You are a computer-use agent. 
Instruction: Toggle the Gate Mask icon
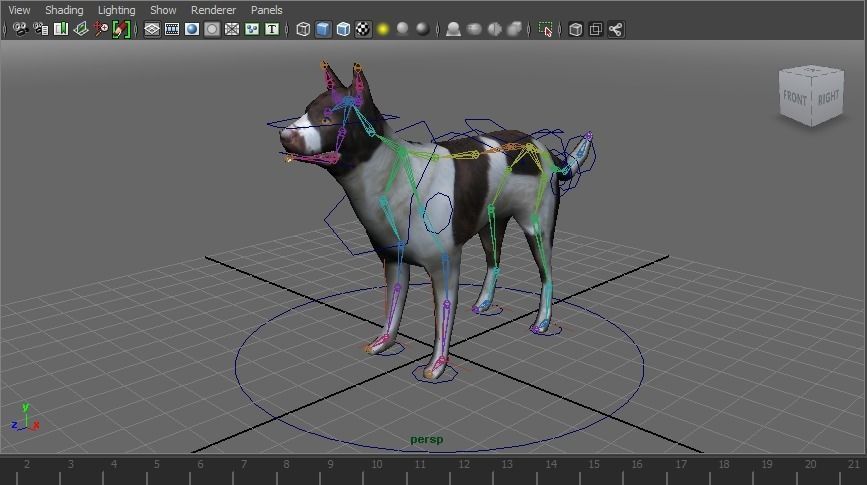(212, 29)
